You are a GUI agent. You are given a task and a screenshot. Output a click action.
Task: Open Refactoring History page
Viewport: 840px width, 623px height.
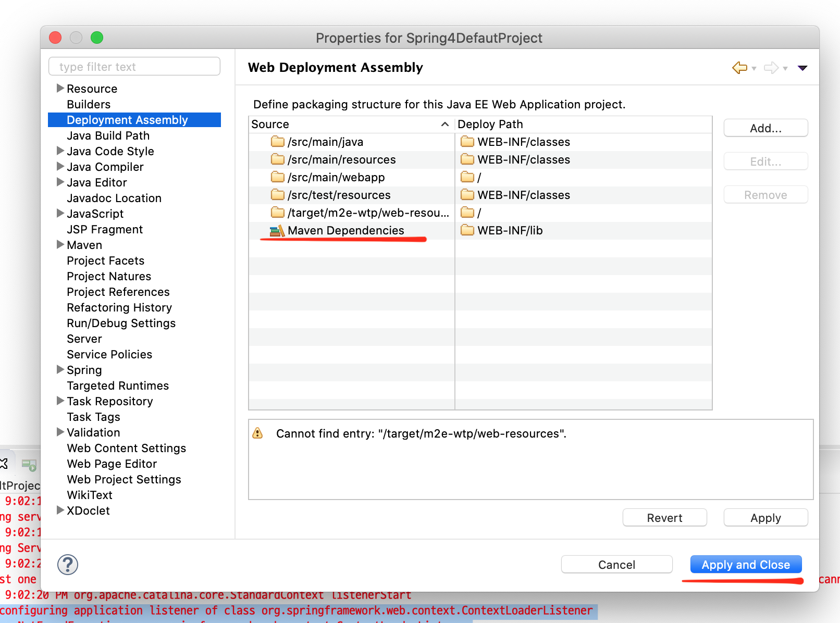coord(119,307)
